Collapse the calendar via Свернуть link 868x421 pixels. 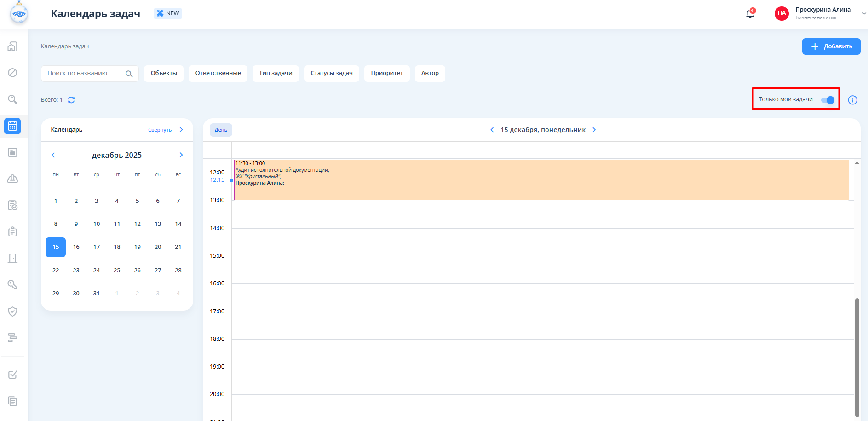[160, 130]
